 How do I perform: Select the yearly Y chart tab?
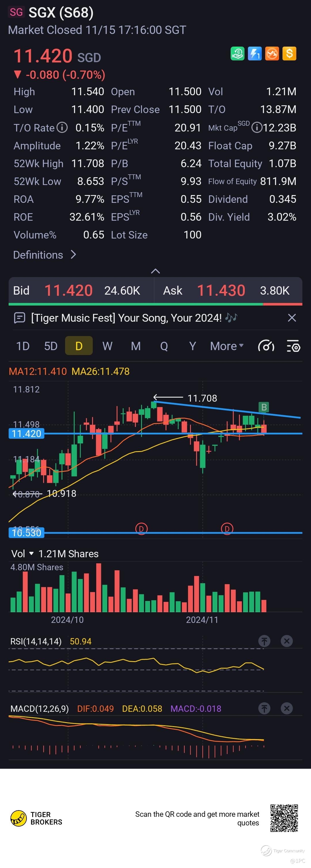(x=192, y=346)
